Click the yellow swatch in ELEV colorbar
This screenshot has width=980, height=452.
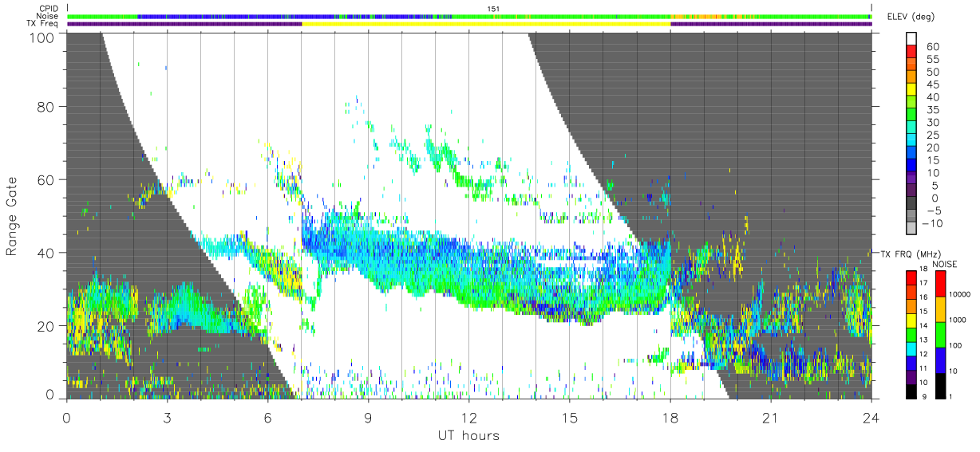click(x=911, y=89)
